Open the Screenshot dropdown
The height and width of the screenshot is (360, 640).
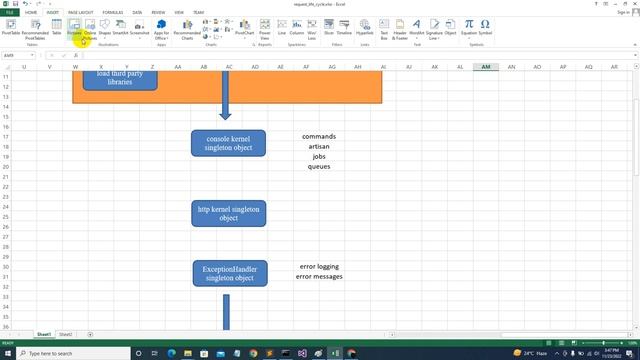pos(139,29)
